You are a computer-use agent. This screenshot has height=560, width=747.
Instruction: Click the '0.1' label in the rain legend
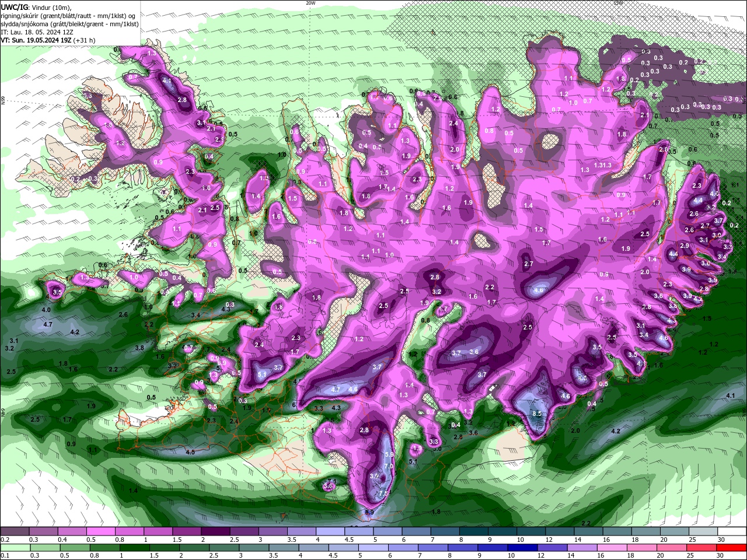(5, 556)
